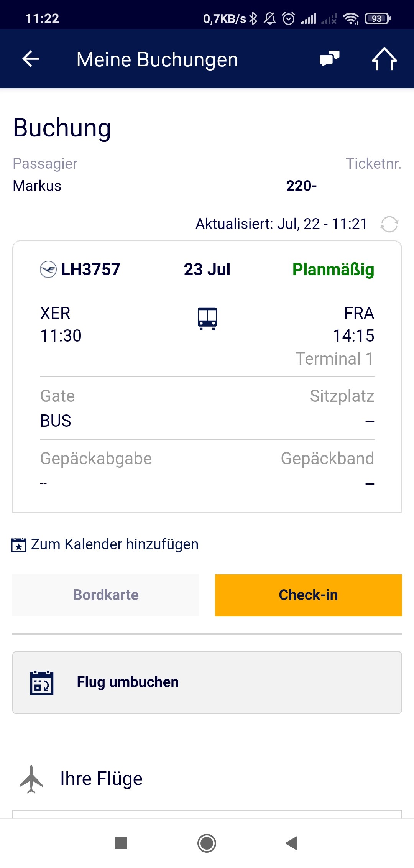The image size is (414, 868).
Task: Tap flight number LH3757
Action: [x=90, y=269]
